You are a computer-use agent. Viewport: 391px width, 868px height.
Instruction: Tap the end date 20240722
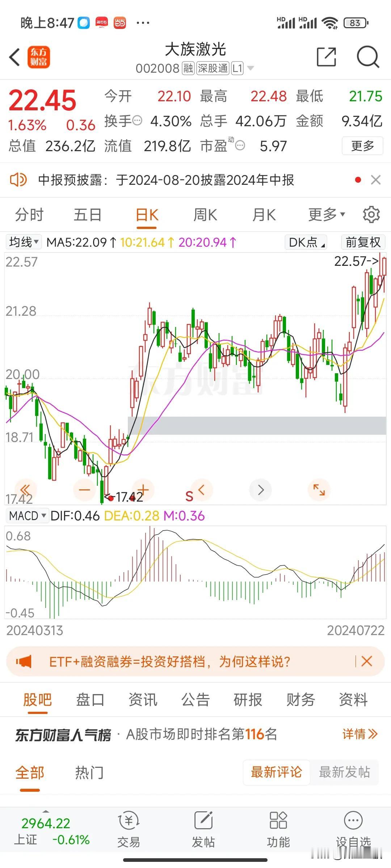point(356,631)
